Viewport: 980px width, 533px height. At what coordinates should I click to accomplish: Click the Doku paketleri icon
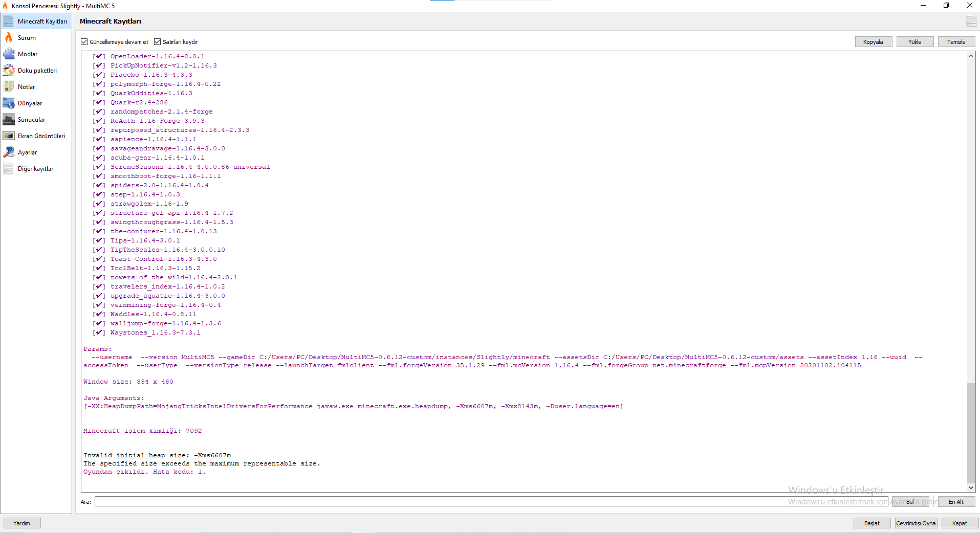(x=9, y=71)
